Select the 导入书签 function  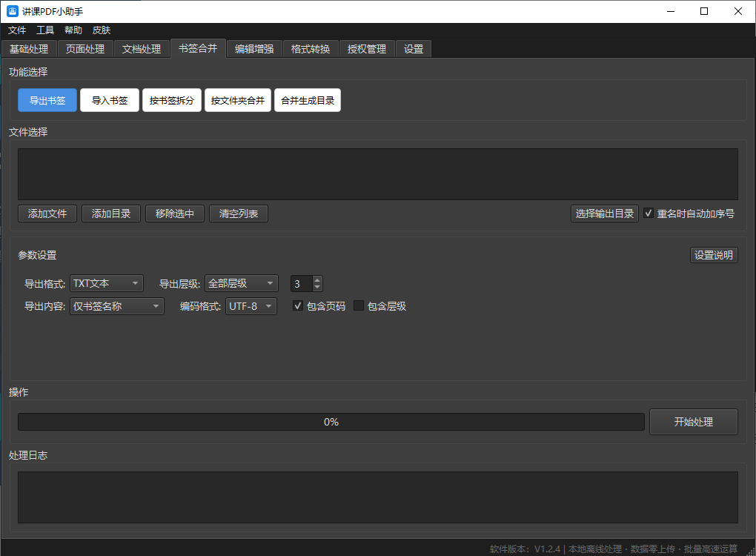(110, 100)
